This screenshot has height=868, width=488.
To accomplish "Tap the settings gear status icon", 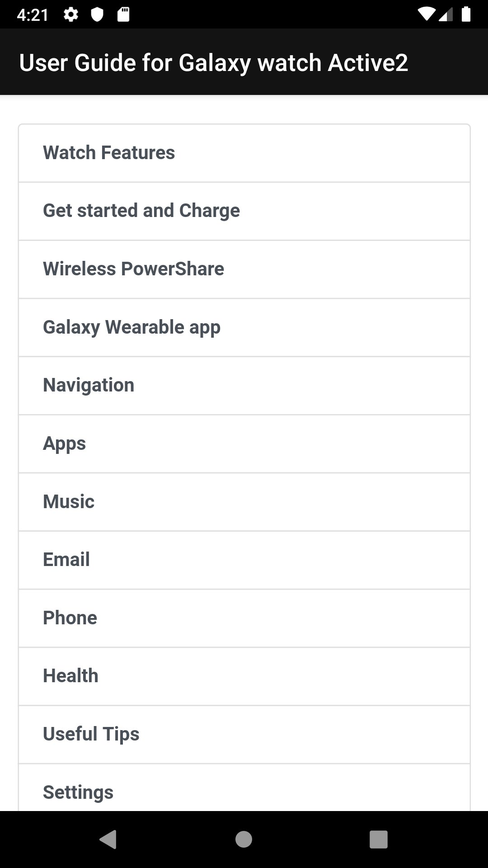I will click(71, 15).
